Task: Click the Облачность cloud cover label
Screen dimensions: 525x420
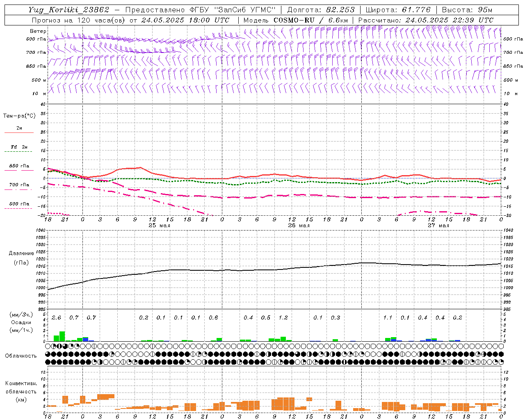Action: click(21, 356)
